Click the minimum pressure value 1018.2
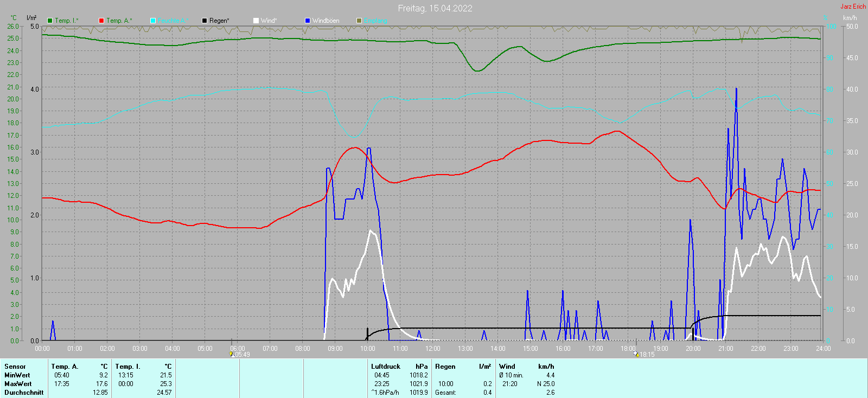Image resolution: width=868 pixels, height=398 pixels. coord(419,375)
